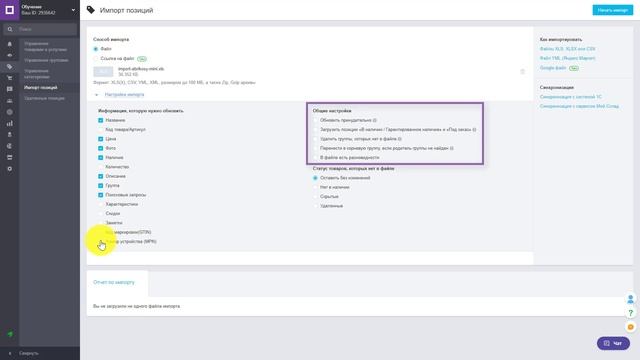Open the messages chat bubble sidebar icon
The height and width of the screenshot is (360, 640).
pos(9,89)
